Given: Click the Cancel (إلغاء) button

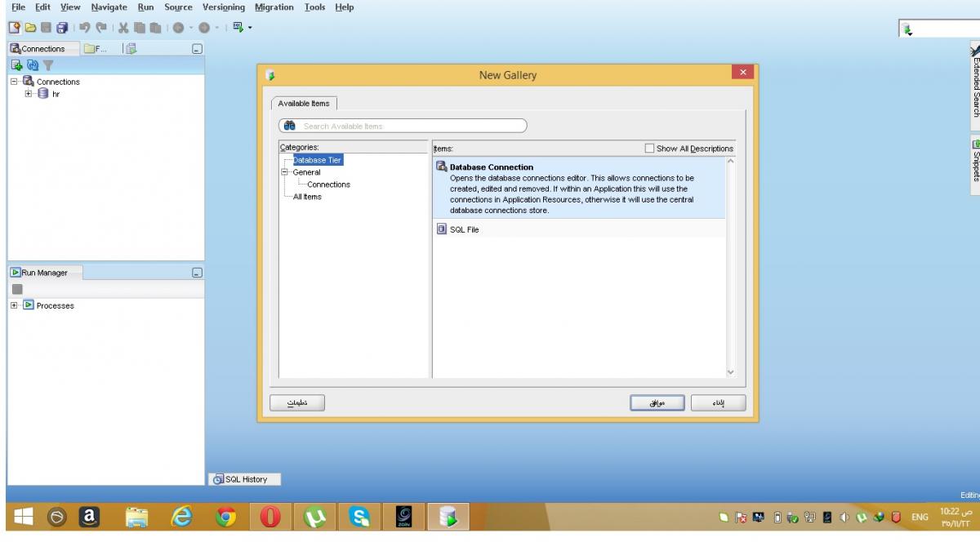Looking at the screenshot, I should pyautogui.click(x=718, y=403).
